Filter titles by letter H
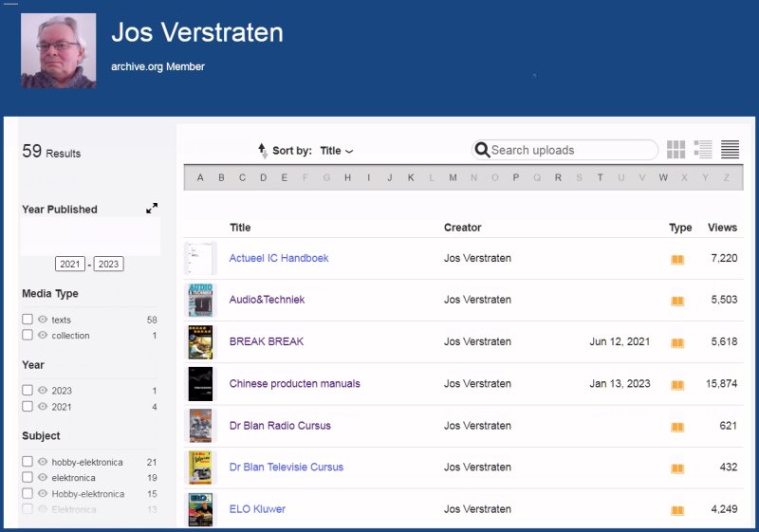The height and width of the screenshot is (532, 759). click(x=347, y=177)
